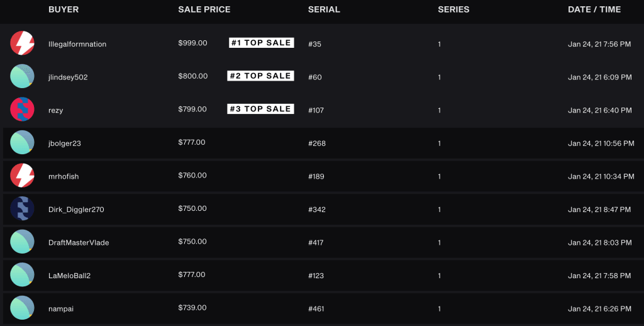Open Illegalformnation buyer profile link

coord(77,44)
